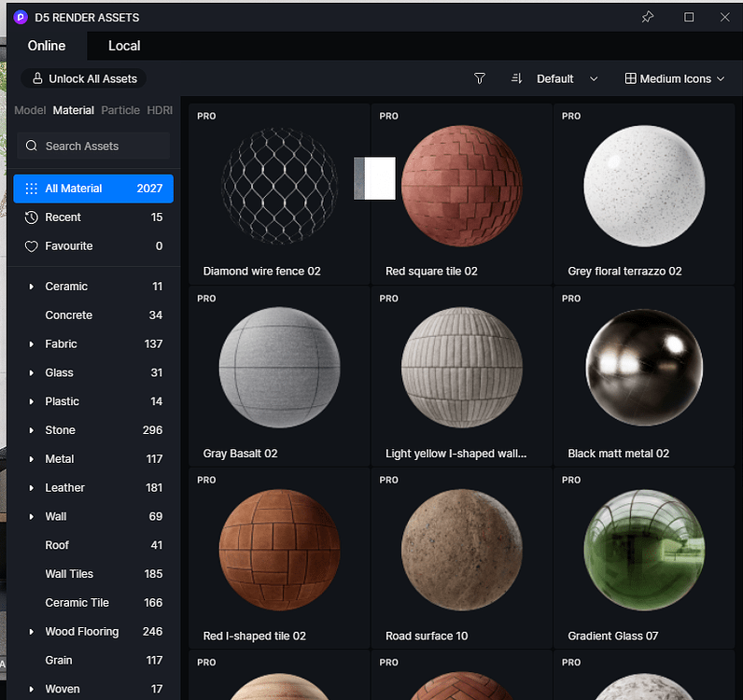Expand the Fabric category arrow
The width and height of the screenshot is (743, 700).
(x=32, y=344)
